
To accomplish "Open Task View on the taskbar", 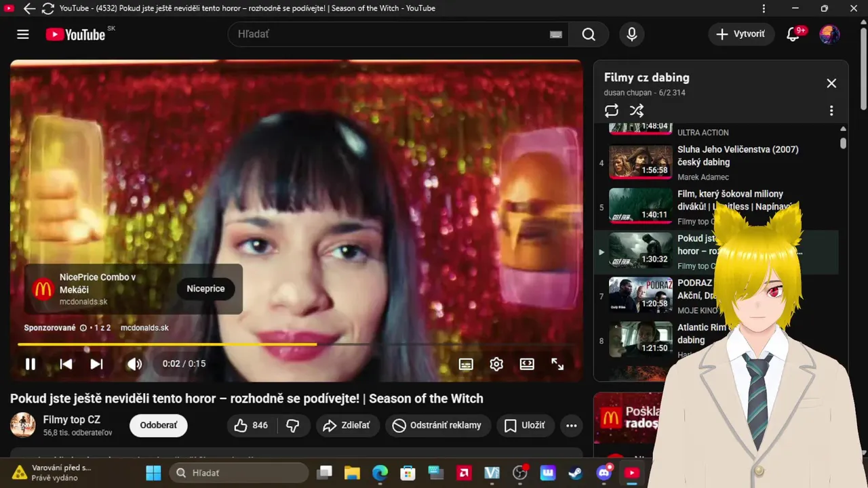I will pos(325,473).
